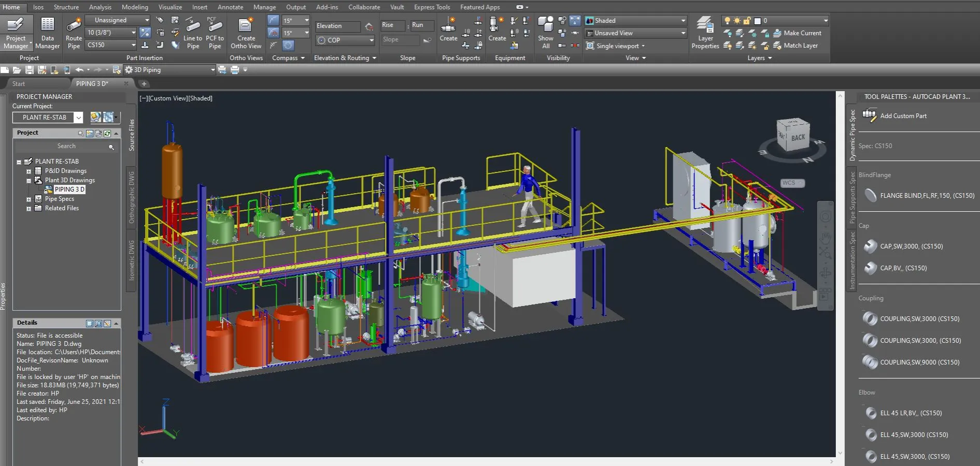
Task: Click the Elevation input field
Action: click(338, 26)
